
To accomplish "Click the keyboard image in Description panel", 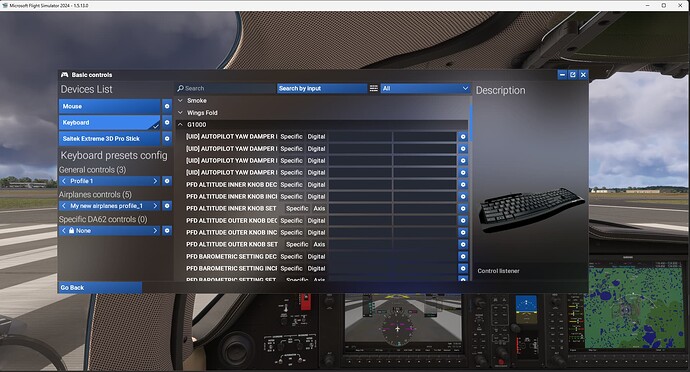I will 532,210.
